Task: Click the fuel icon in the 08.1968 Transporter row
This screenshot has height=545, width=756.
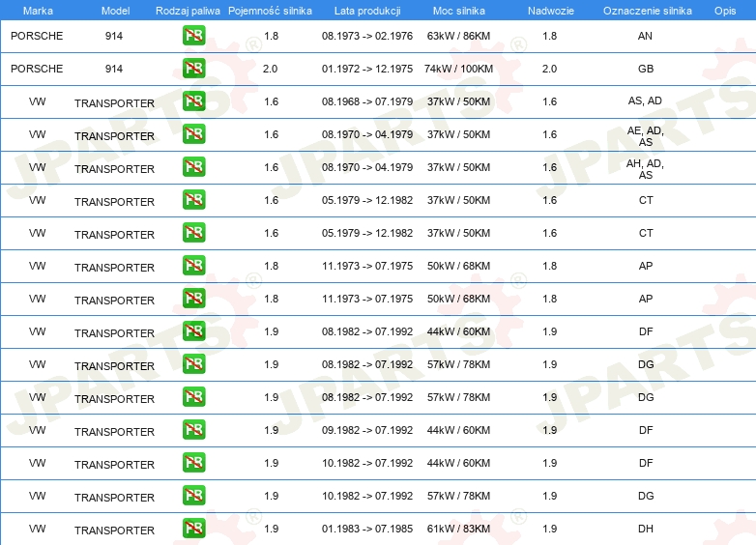Action: coord(193,101)
